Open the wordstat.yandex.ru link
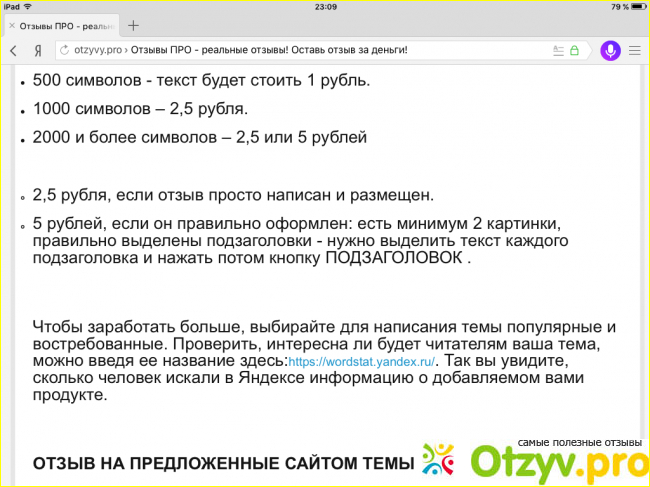Viewport: 650px width, 487px height. tap(359, 361)
